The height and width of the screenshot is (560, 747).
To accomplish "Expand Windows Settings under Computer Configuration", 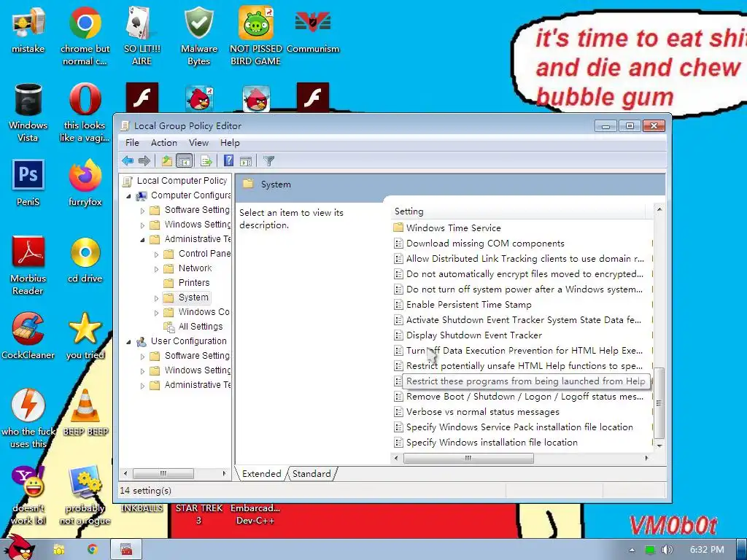I will point(142,225).
